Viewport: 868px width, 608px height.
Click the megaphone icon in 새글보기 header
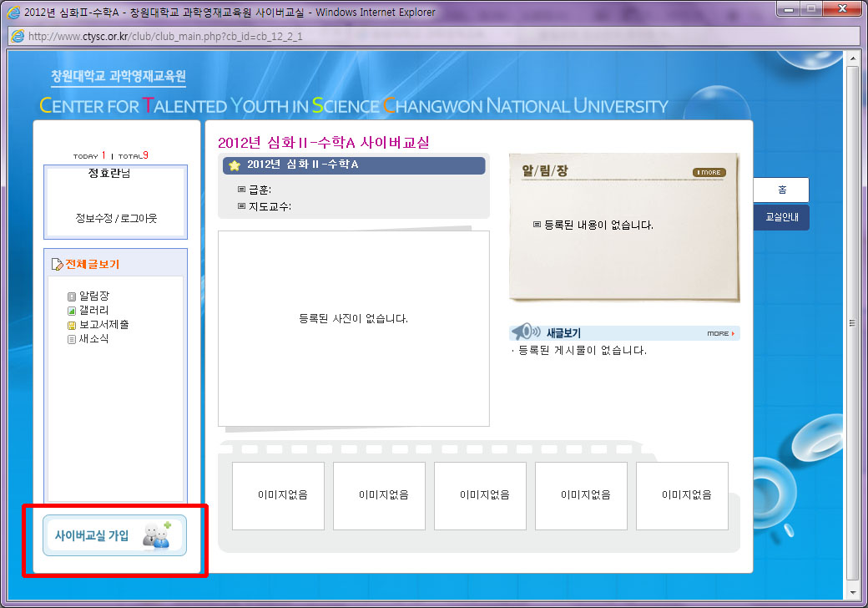pos(522,332)
